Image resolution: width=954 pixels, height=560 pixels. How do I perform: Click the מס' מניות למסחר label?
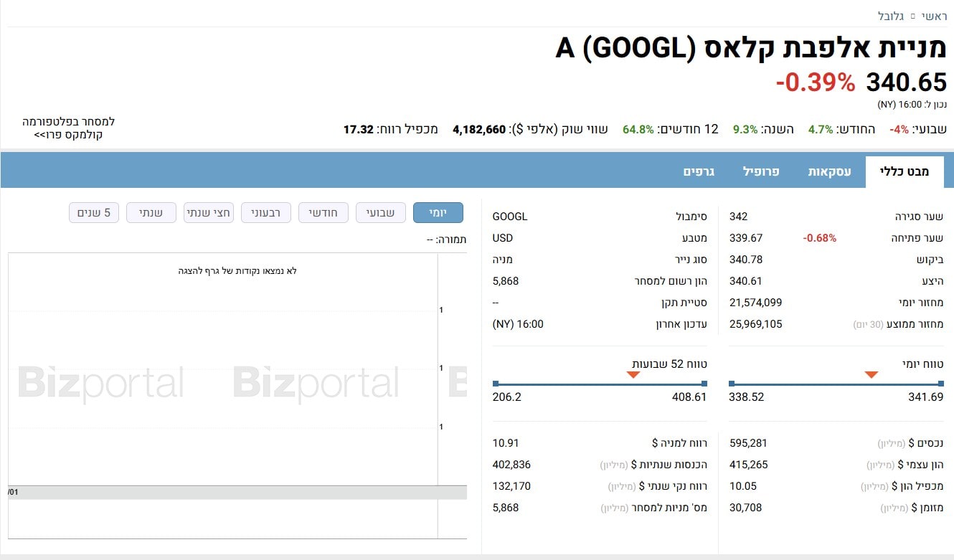point(653,508)
